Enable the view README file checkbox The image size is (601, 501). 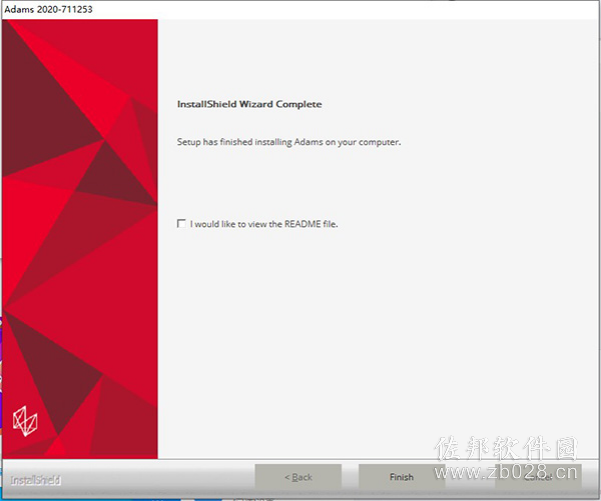pos(181,223)
